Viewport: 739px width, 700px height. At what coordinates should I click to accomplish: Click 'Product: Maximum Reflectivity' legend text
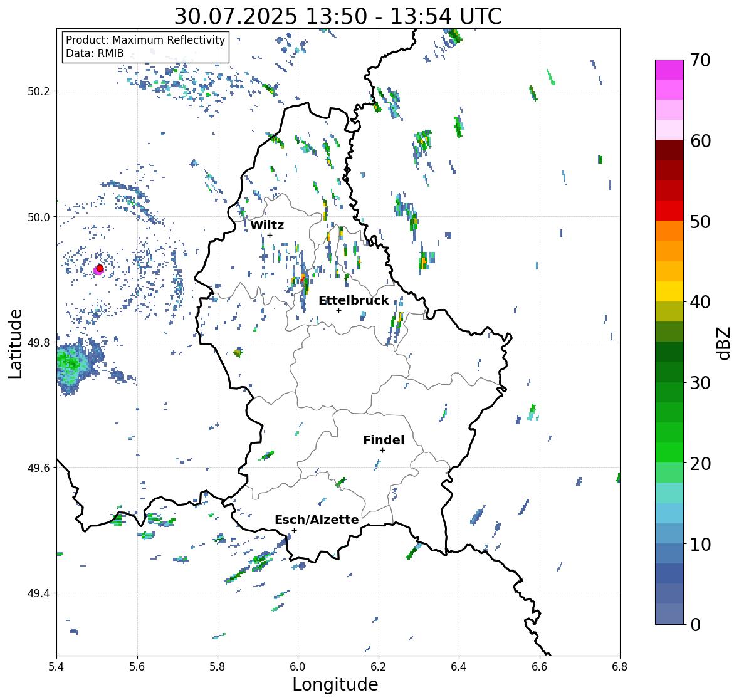[x=145, y=40]
